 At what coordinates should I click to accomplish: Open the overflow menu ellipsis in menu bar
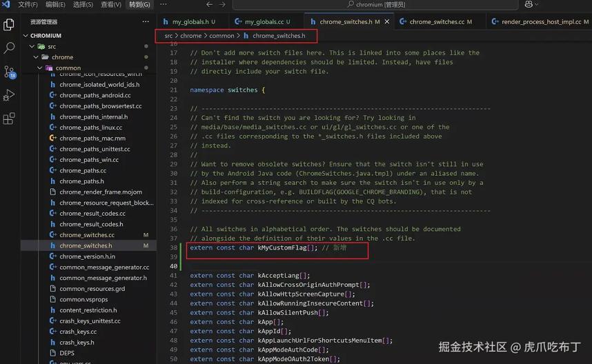(163, 4)
